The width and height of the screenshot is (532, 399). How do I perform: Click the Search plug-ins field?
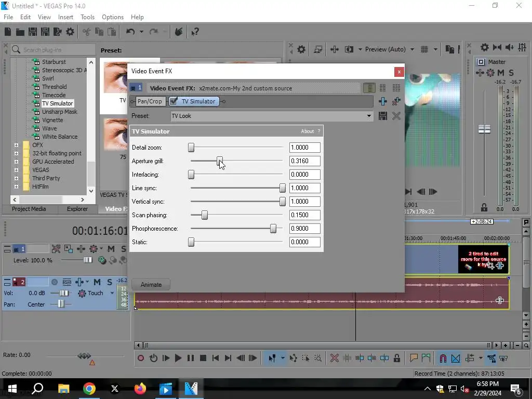tap(53, 50)
